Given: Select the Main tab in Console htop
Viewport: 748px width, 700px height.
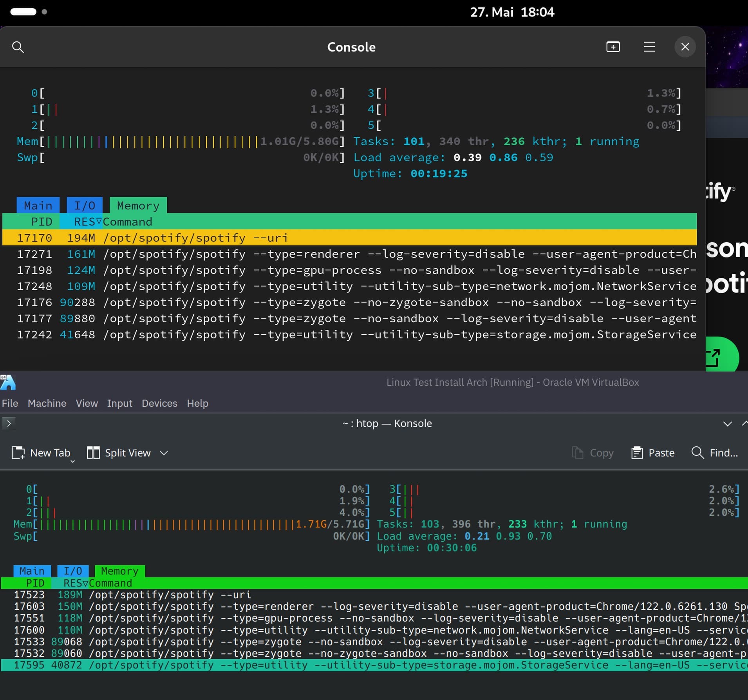Looking at the screenshot, I should 38,206.
